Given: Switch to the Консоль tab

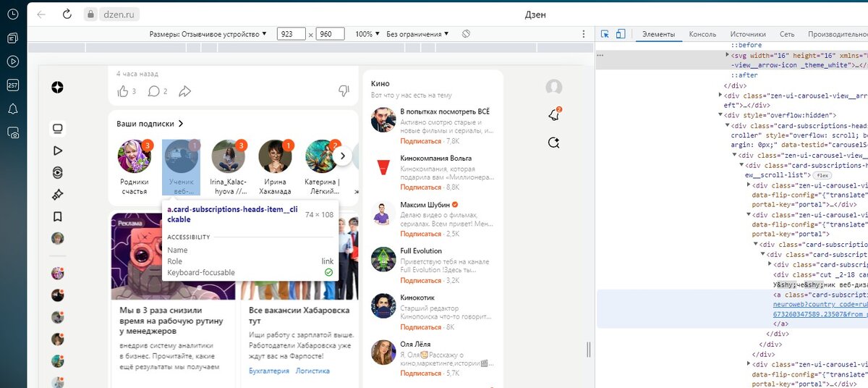Looking at the screenshot, I should (x=702, y=34).
